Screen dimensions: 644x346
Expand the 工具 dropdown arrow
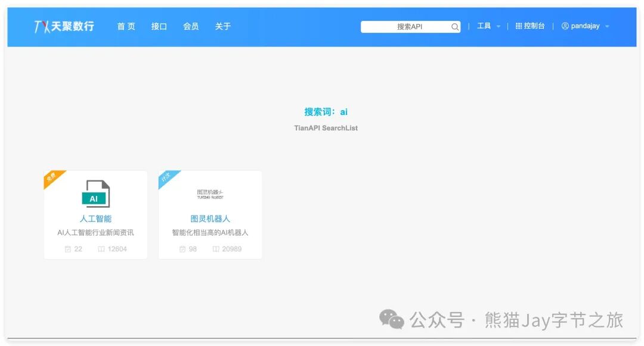coord(498,26)
